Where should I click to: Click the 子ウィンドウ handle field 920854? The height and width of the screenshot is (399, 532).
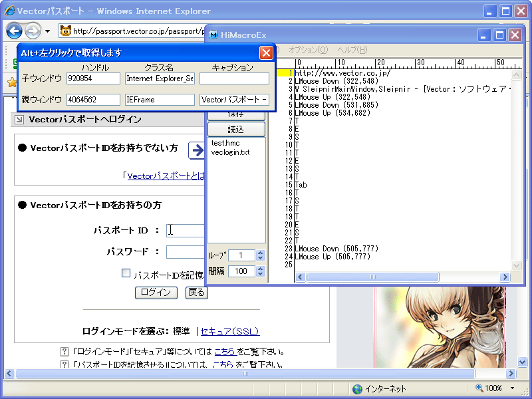tap(93, 78)
